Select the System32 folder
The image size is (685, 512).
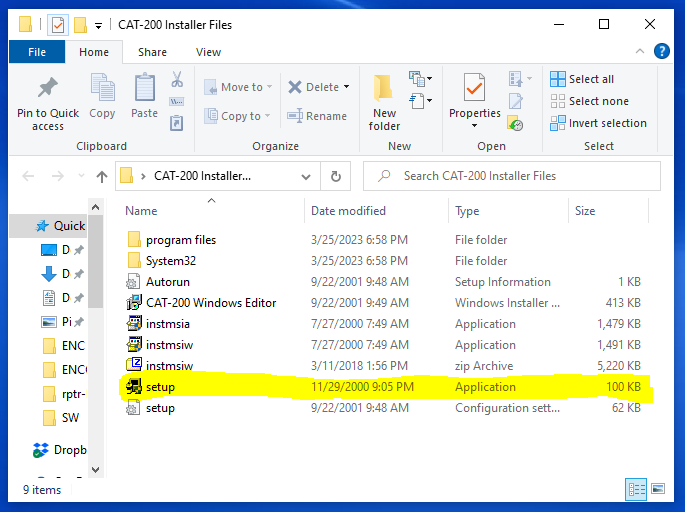pyautogui.click(x=384, y=261)
